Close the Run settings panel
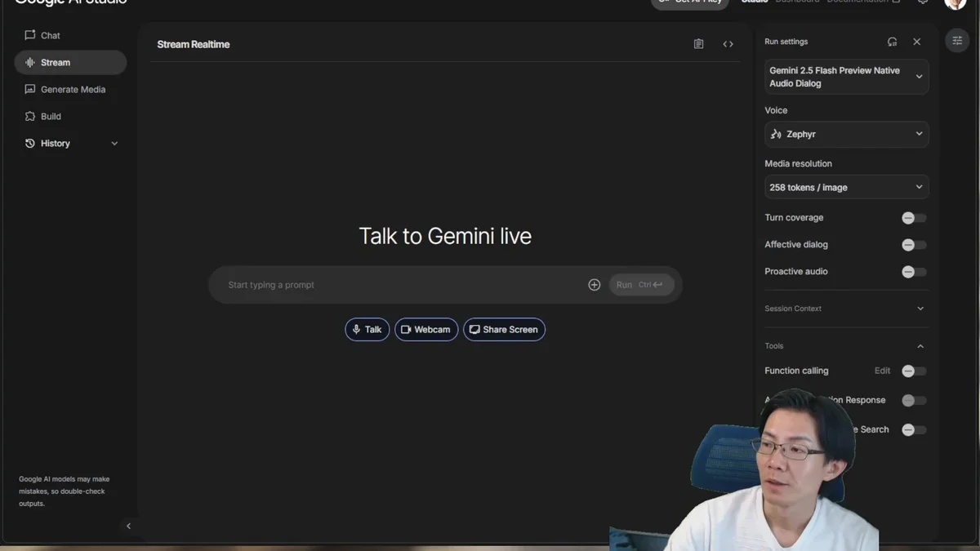Screen dimensions: 980x551 coord(916,42)
